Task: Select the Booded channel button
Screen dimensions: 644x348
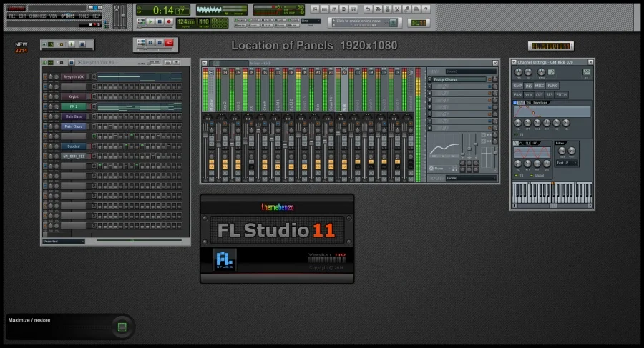Action: point(74,146)
